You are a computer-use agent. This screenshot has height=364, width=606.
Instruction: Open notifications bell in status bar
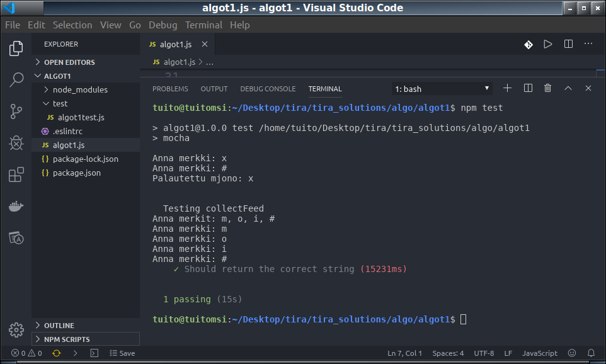click(x=591, y=353)
